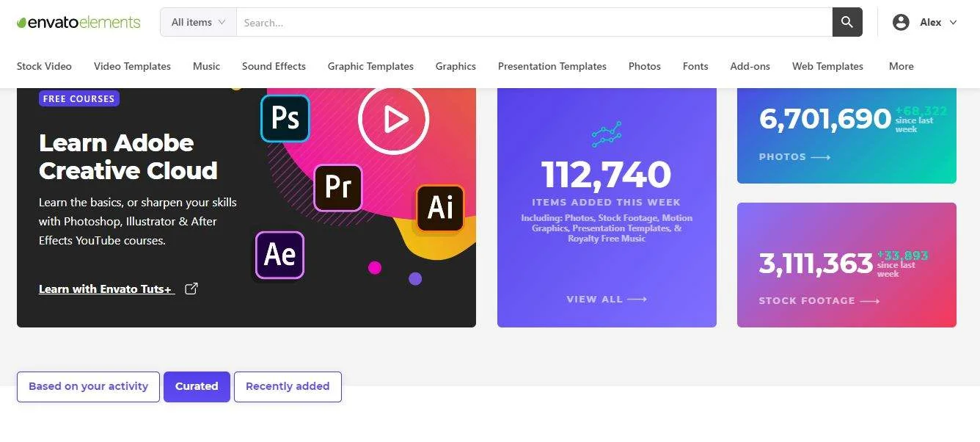Follow the Learn with Envato Tuts+ link
980x442 pixels.
[x=106, y=289]
